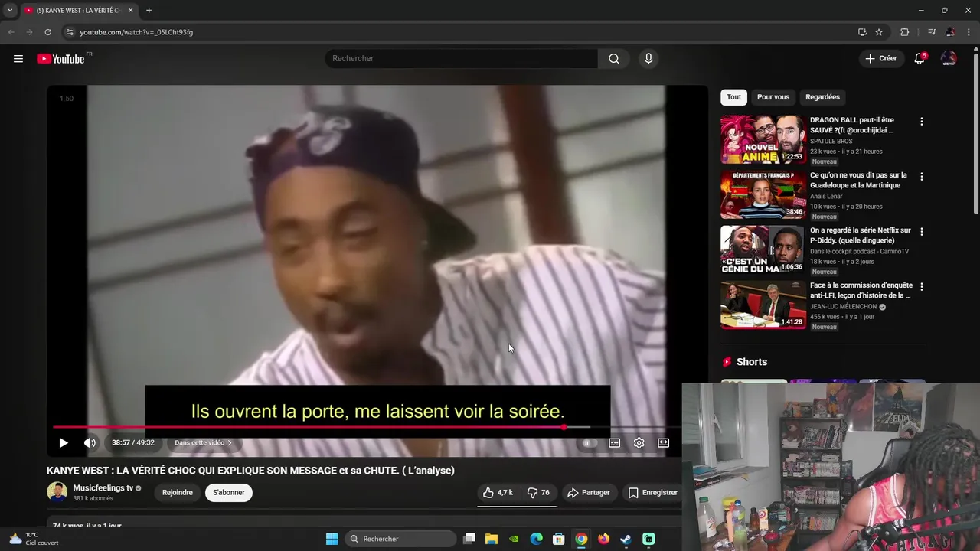The image size is (980, 551).
Task: Go back with the Chrome back arrow
Action: (11, 32)
